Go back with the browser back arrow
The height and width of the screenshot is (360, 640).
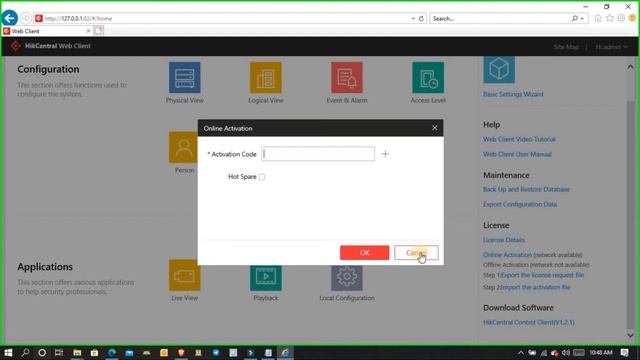coord(9,18)
